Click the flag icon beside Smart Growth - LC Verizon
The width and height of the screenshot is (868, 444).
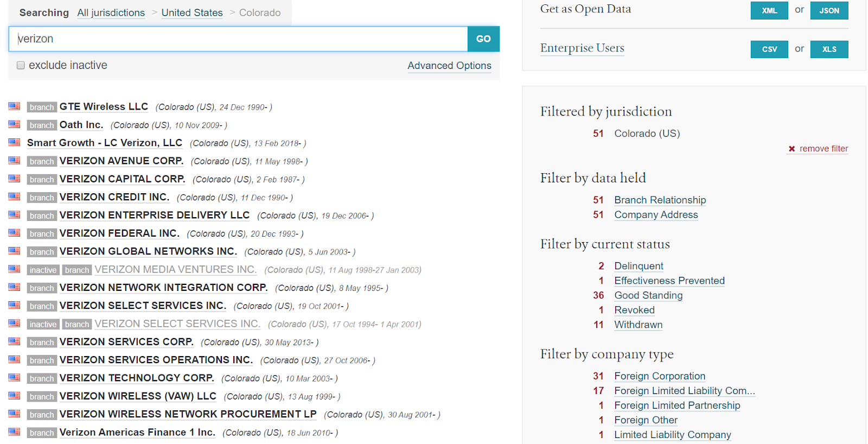click(14, 142)
